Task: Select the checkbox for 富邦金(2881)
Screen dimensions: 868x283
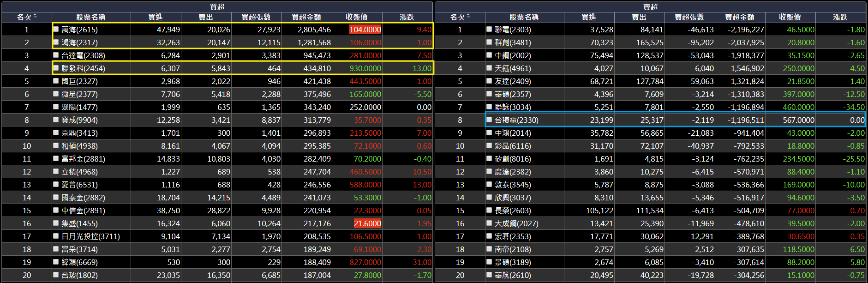Action: point(56,158)
